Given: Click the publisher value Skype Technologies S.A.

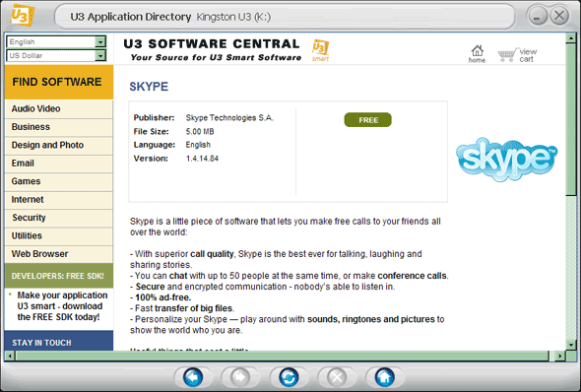Looking at the screenshot, I should coord(229,118).
